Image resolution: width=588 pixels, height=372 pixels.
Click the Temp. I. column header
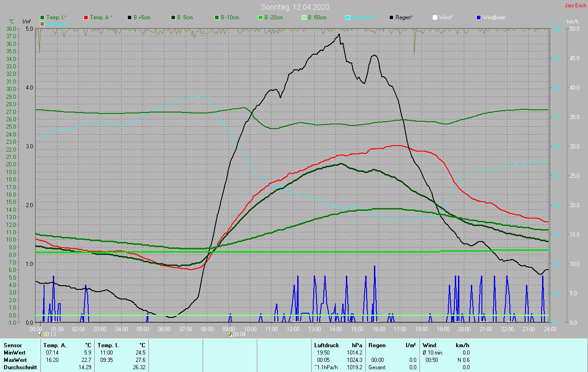pyautogui.click(x=108, y=345)
